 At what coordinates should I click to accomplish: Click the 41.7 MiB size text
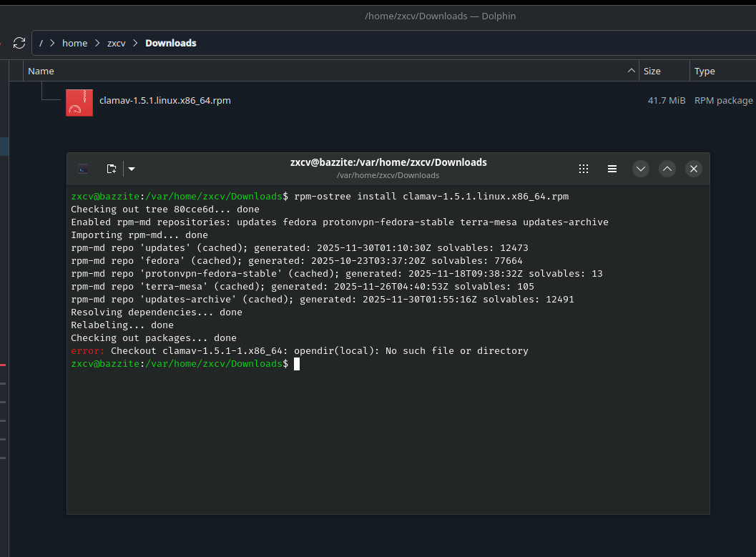(667, 100)
